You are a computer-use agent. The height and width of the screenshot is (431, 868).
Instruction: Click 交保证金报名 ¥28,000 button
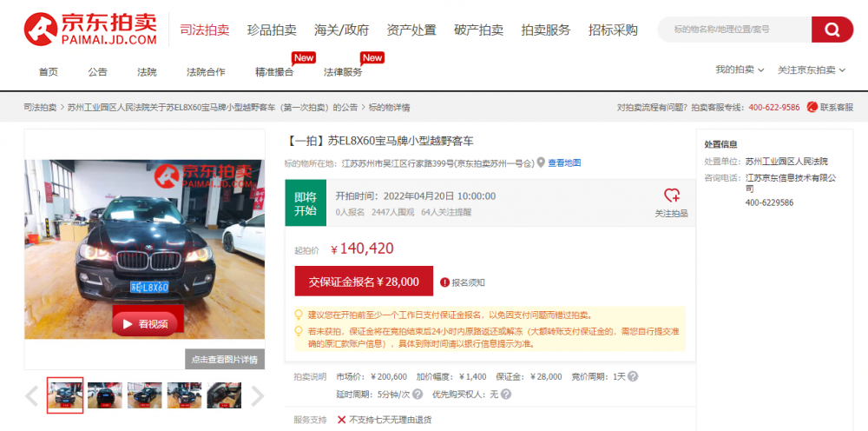(364, 282)
